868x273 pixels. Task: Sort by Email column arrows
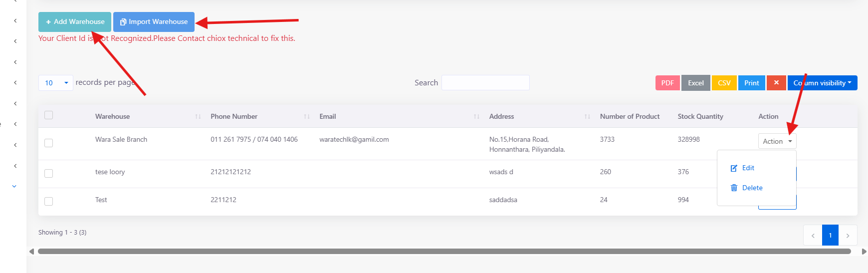point(476,117)
